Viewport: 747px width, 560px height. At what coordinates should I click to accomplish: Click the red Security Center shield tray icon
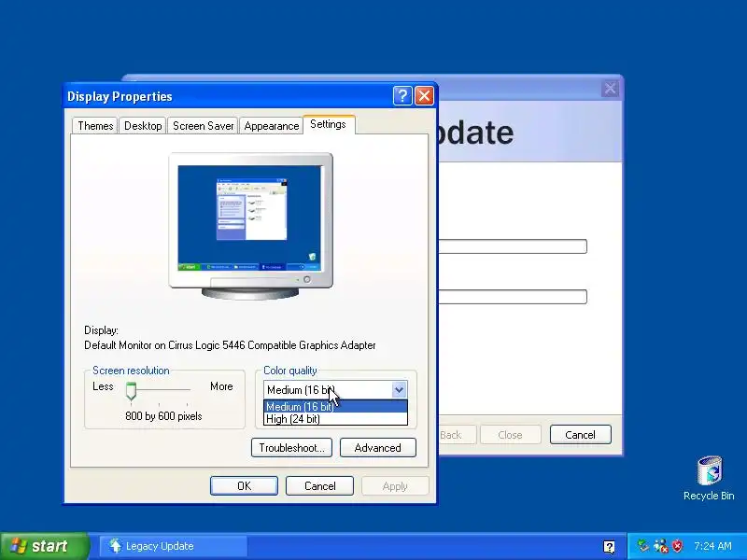click(677, 546)
